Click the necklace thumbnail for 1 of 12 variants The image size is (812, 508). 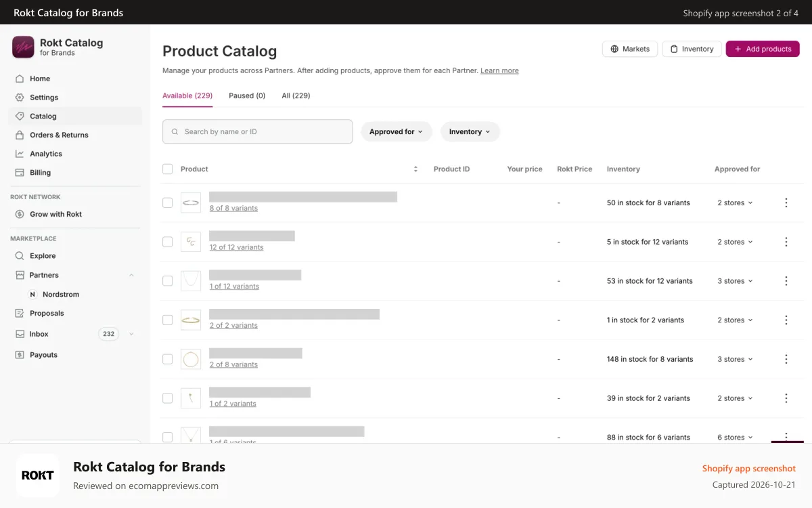pos(191,281)
